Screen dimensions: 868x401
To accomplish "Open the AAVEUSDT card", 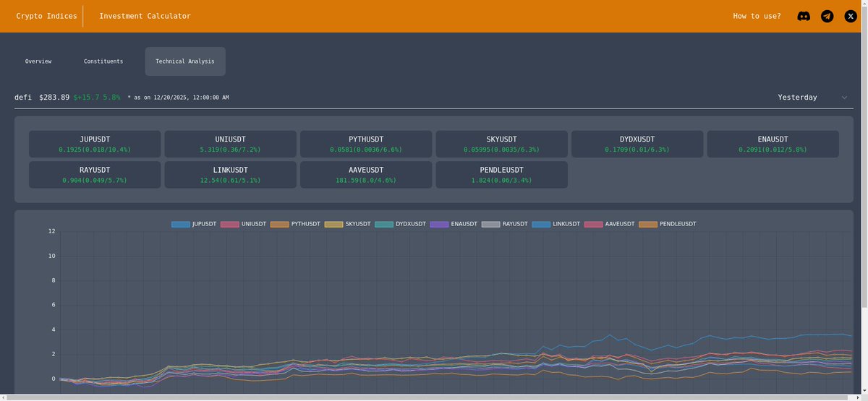I will coord(366,175).
